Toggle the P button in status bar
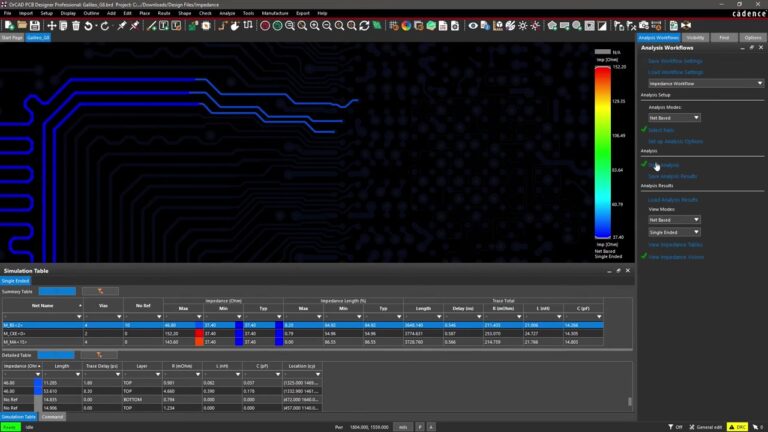768x432 pixels. coord(420,427)
